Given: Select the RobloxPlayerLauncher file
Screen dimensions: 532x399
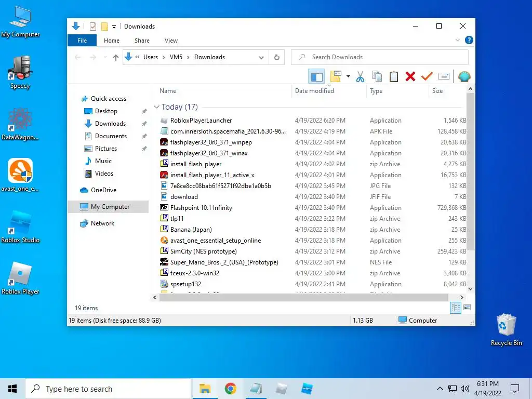Looking at the screenshot, I should click(201, 121).
